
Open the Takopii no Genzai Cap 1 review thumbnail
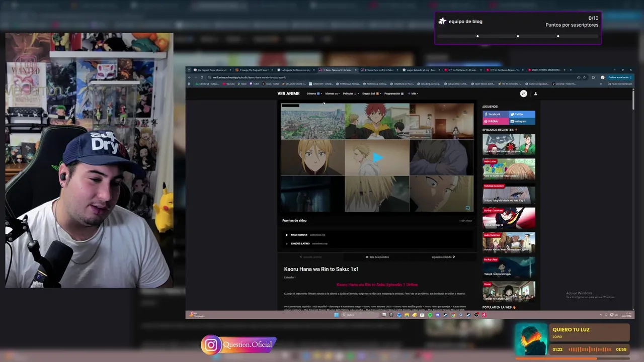pos(509,292)
